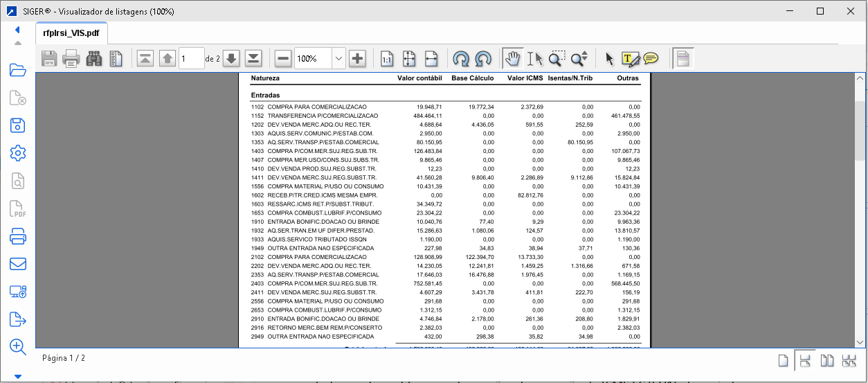Select the text highlight annotation tool
This screenshot has height=383, width=868.
[629, 59]
